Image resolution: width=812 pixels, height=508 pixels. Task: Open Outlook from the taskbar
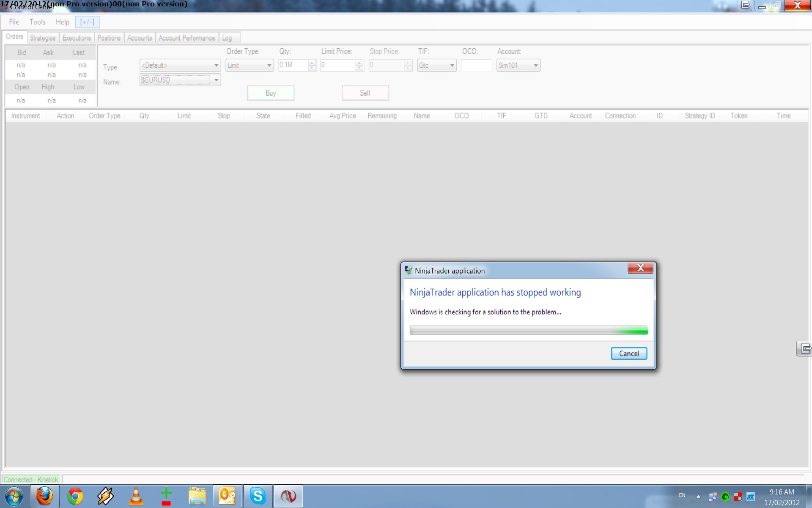coord(227,496)
